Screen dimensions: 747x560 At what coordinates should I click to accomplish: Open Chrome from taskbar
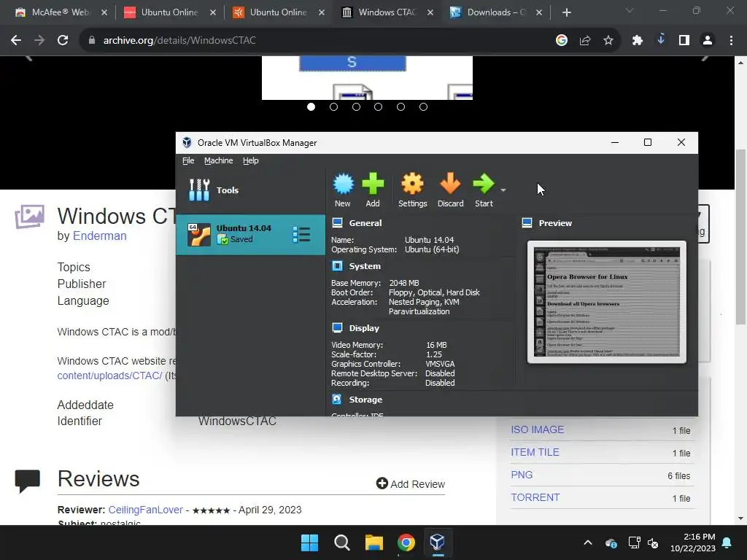(x=406, y=542)
